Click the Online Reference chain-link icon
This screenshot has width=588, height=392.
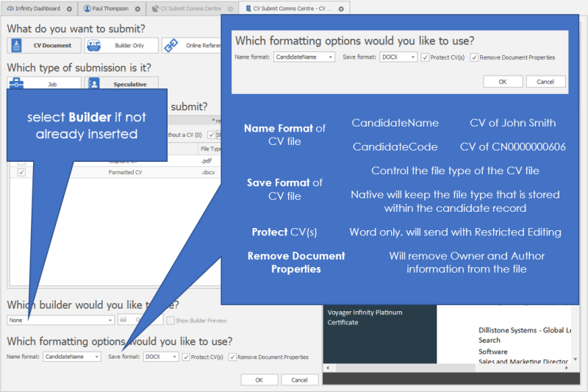point(171,46)
